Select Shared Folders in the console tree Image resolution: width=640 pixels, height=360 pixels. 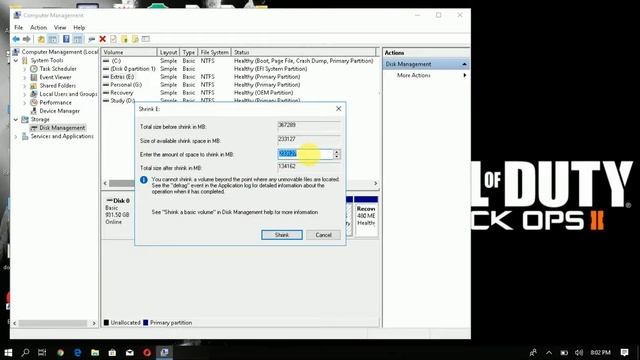pyautogui.click(x=58, y=86)
